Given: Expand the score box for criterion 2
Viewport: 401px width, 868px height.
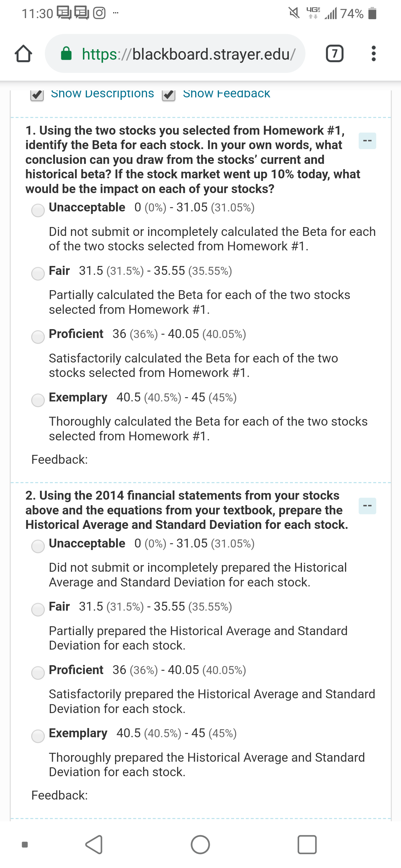Looking at the screenshot, I should click(367, 506).
